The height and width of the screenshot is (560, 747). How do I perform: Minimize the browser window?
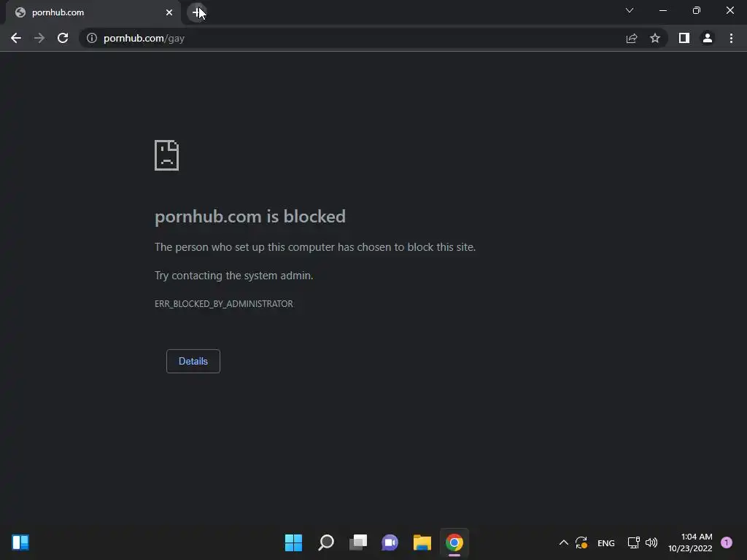click(662, 10)
